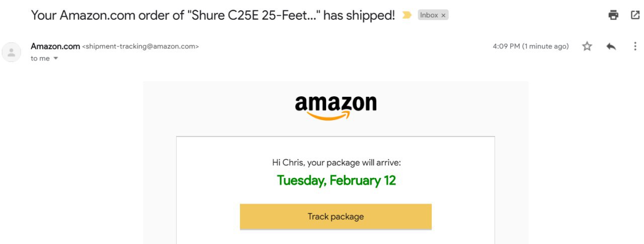644x244 pixels.
Task: Toggle the yellow importance marker
Action: (x=407, y=16)
